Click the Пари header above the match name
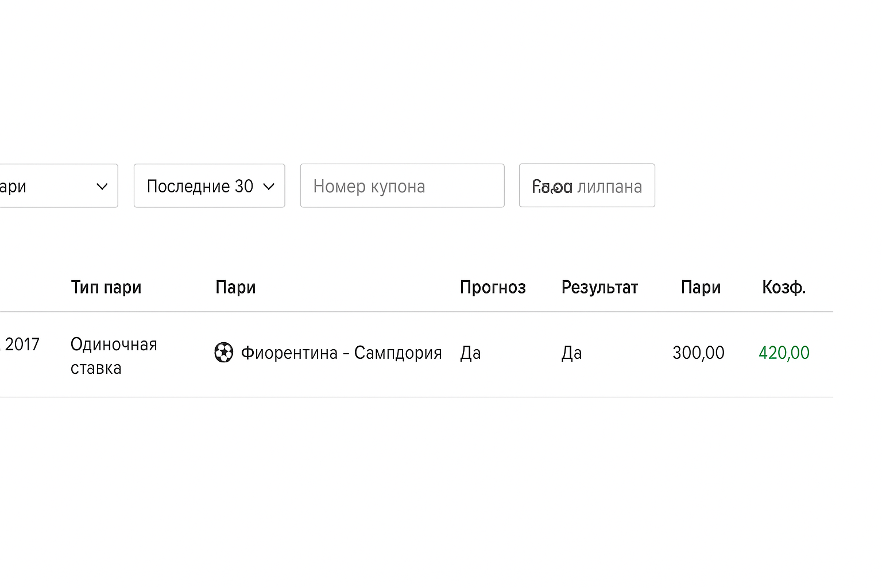882x588 pixels. [235, 287]
